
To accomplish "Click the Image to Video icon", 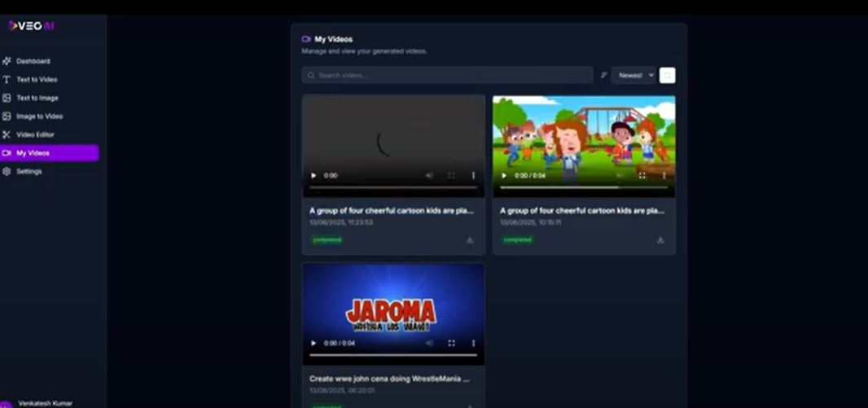I will (7, 116).
